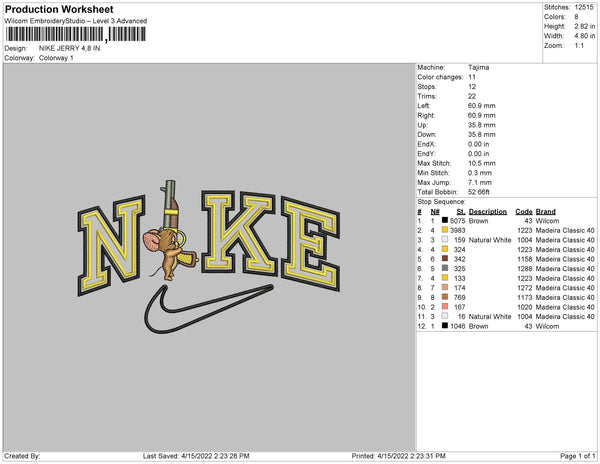This screenshot has width=600, height=464.
Task: Click the Width value "4.80 in"
Action: point(585,36)
